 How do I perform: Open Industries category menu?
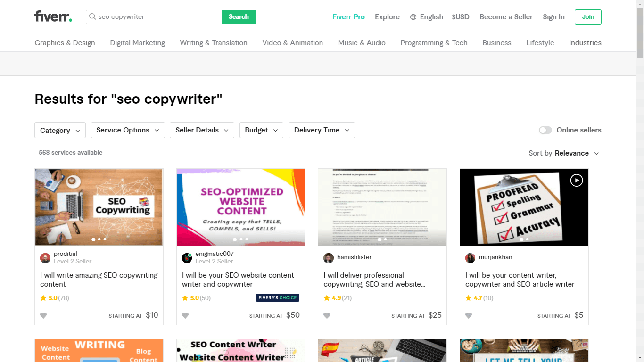(x=585, y=43)
